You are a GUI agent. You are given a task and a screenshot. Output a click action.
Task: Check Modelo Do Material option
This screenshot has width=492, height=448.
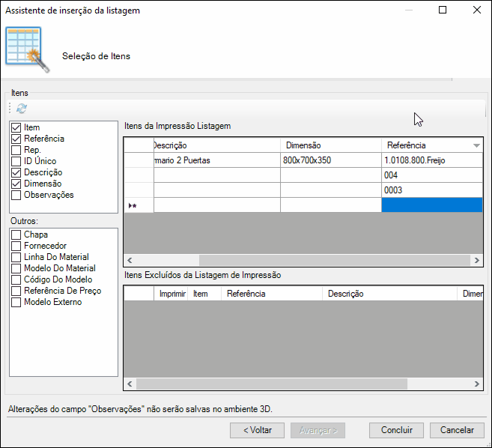click(16, 268)
